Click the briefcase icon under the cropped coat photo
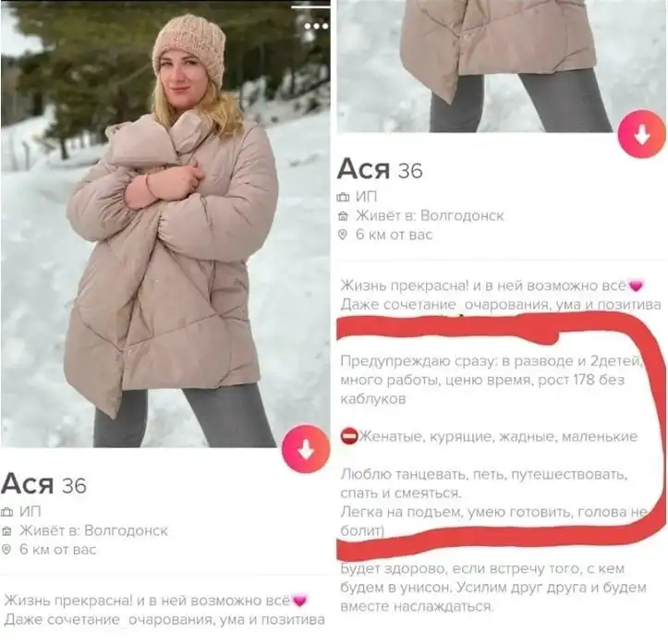The image size is (668, 644). click(x=343, y=197)
